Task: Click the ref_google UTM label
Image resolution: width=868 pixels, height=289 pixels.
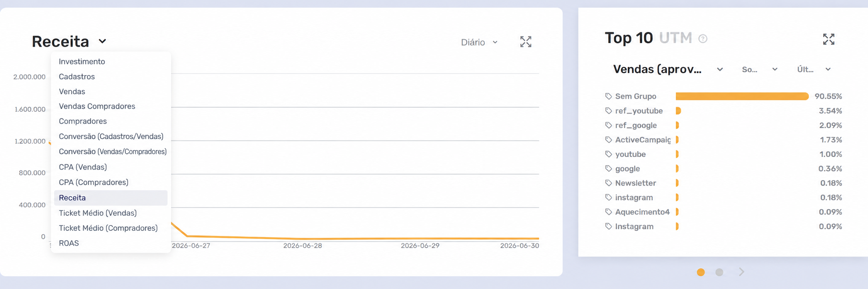Action: point(636,125)
